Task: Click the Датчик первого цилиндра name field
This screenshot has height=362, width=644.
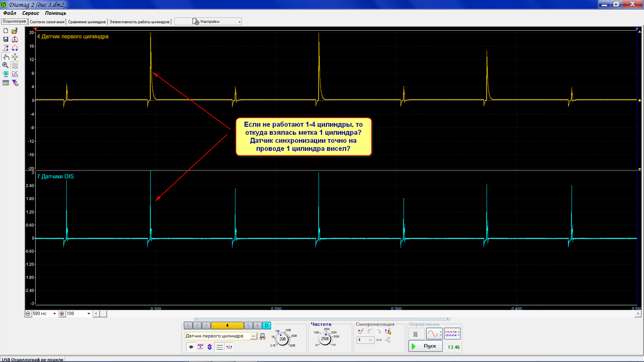Action: pos(217,336)
